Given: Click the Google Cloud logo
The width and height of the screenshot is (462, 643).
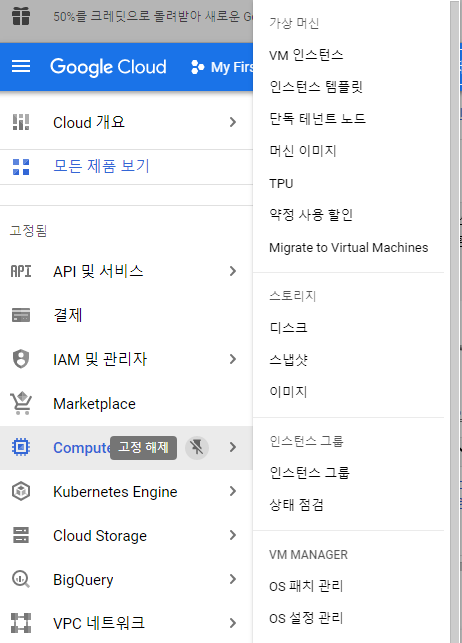Looking at the screenshot, I should 108,67.
